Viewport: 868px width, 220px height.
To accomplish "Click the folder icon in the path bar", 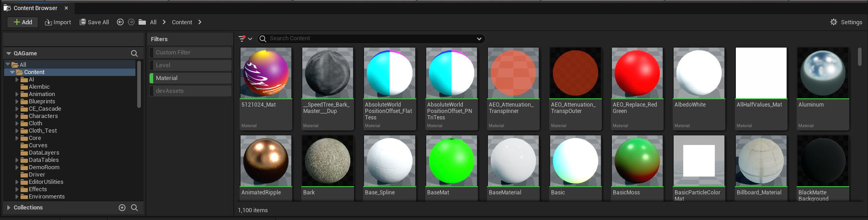I will 142,22.
